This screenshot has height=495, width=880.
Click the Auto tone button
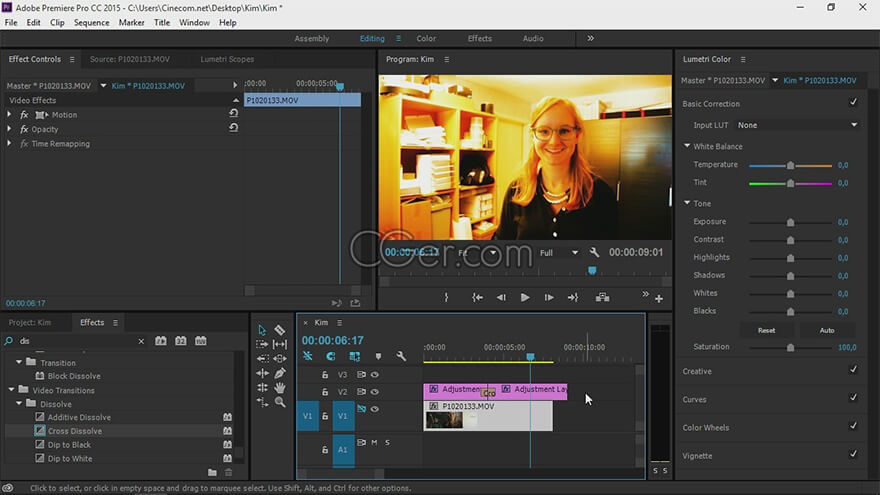827,331
